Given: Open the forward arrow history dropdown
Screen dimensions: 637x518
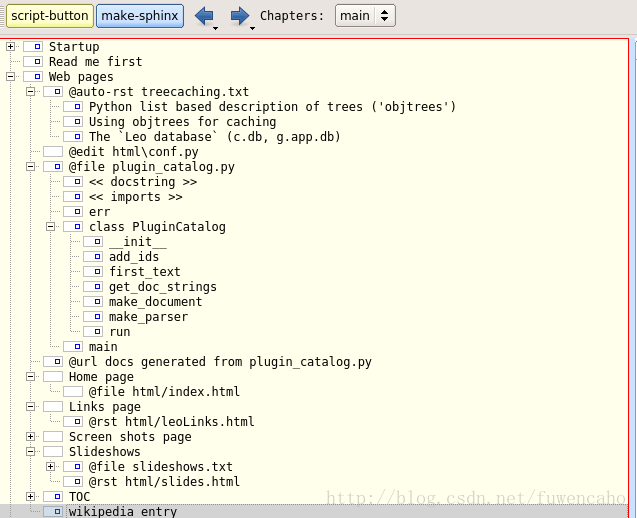Looking at the screenshot, I should pyautogui.click(x=252, y=28).
